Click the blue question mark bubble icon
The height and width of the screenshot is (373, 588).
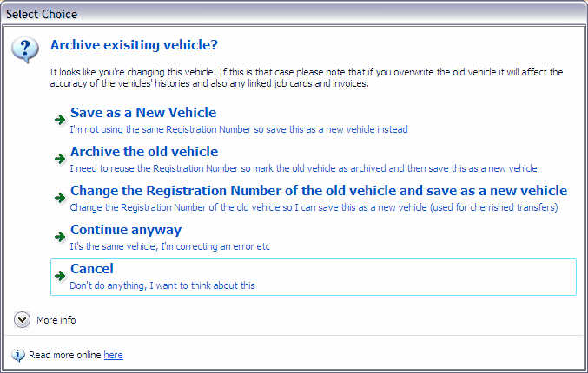(25, 49)
